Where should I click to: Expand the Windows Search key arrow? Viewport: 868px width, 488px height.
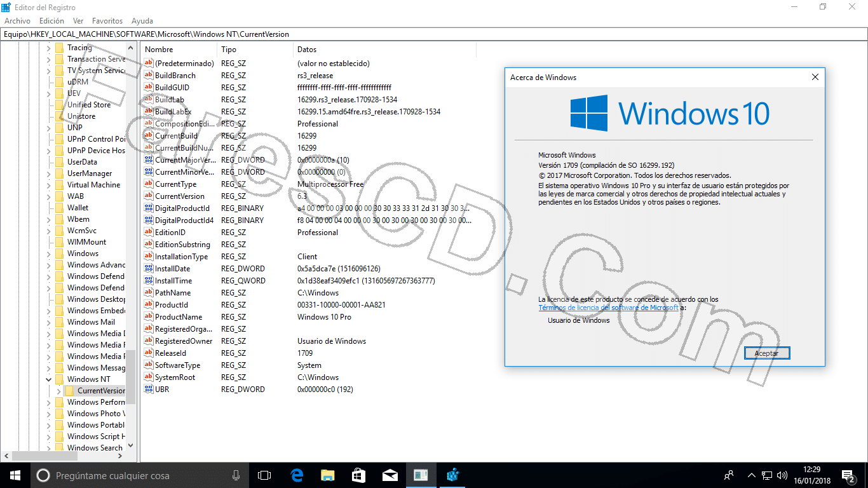49,448
